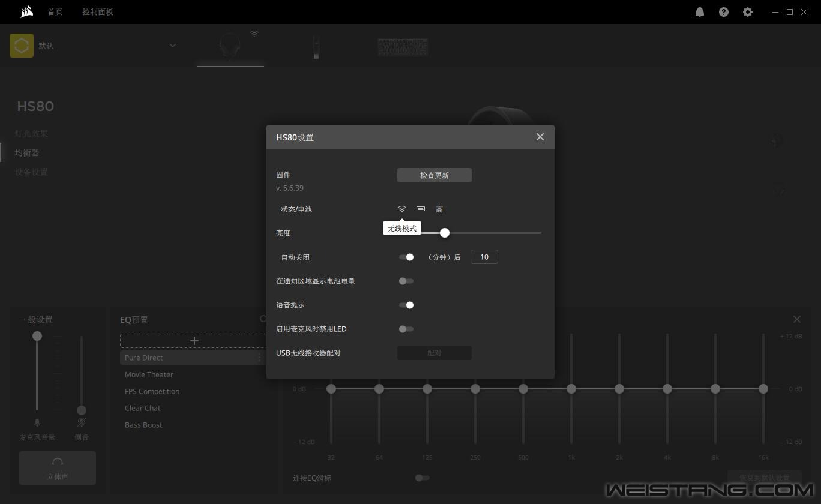Select the Clear Chat preset
The height and width of the screenshot is (504, 821).
click(142, 408)
